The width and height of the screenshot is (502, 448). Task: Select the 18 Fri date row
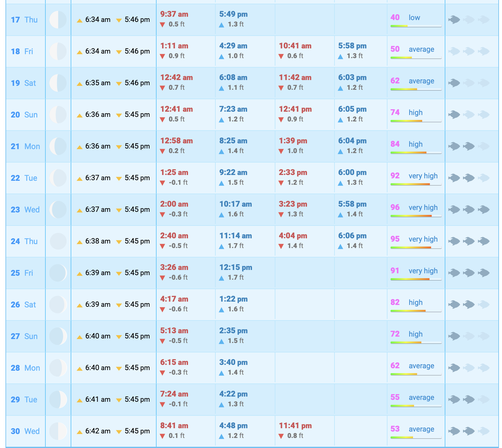(x=22, y=51)
